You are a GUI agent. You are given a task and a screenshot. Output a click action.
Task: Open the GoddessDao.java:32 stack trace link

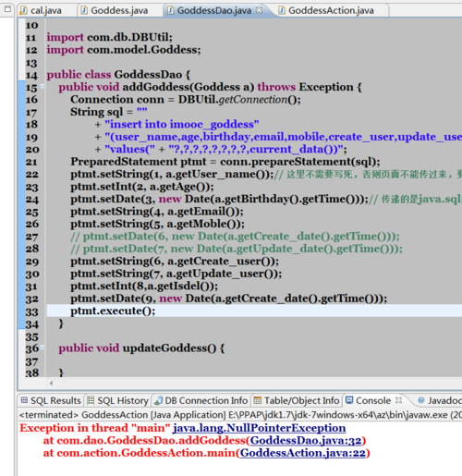click(x=305, y=441)
